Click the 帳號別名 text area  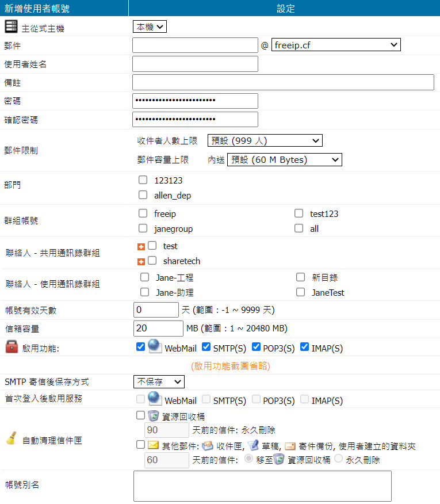coord(262,486)
